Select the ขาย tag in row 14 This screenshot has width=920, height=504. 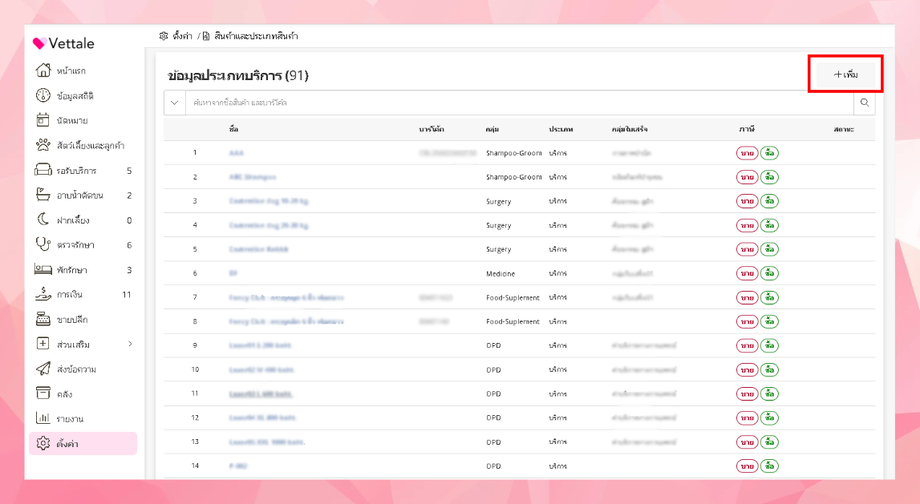coord(747,466)
